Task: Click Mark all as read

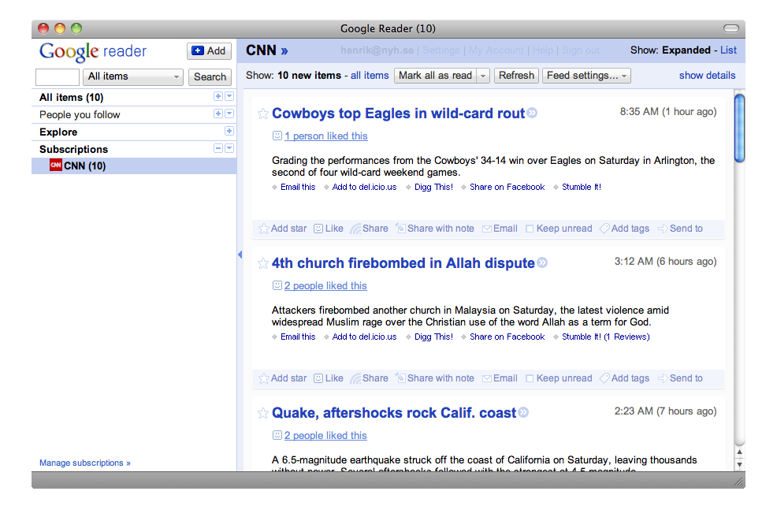Action: (436, 76)
